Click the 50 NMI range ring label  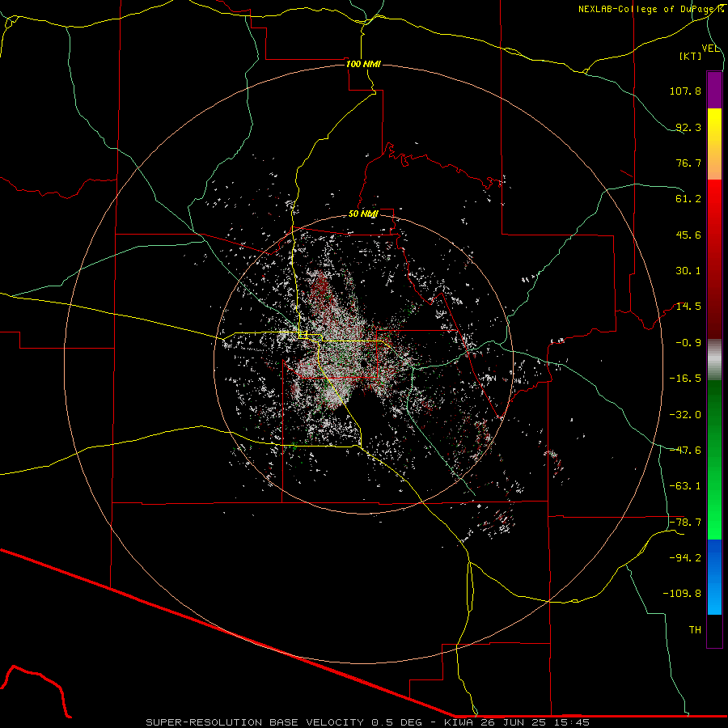point(363,214)
